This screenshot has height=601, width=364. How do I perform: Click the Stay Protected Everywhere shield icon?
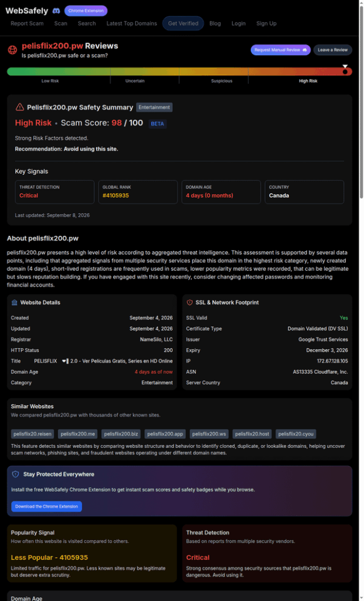15,474
